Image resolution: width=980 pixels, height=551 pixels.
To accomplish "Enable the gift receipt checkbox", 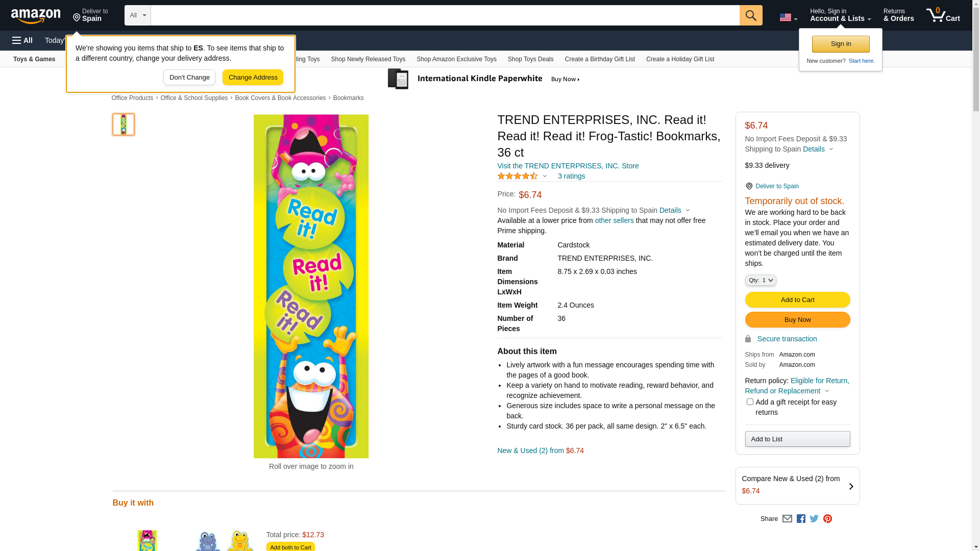I will pos(749,402).
